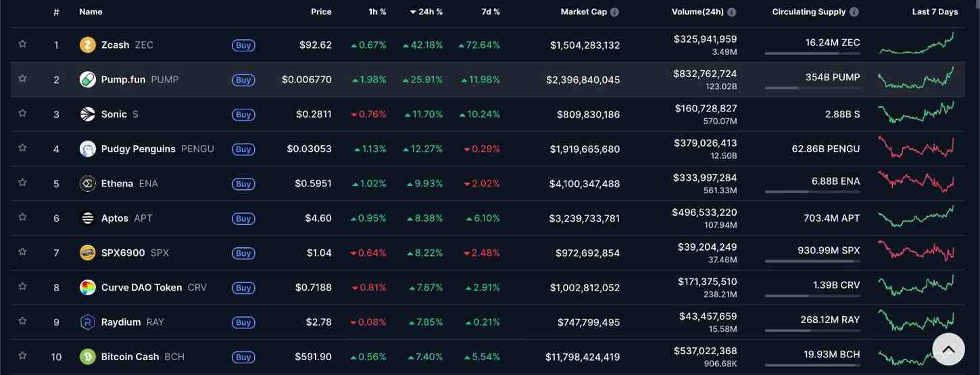Click the Market Cap info icon
The width and height of the screenshot is (980, 375).
[x=614, y=12]
